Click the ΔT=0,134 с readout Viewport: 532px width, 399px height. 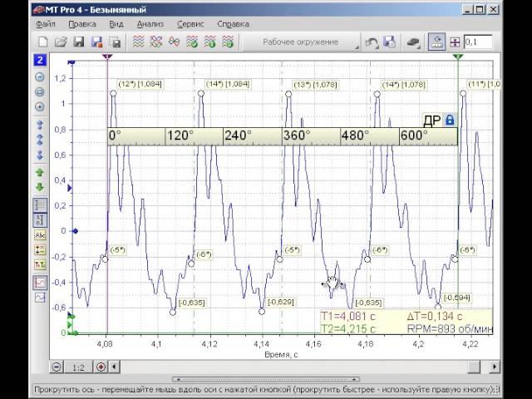click(435, 316)
